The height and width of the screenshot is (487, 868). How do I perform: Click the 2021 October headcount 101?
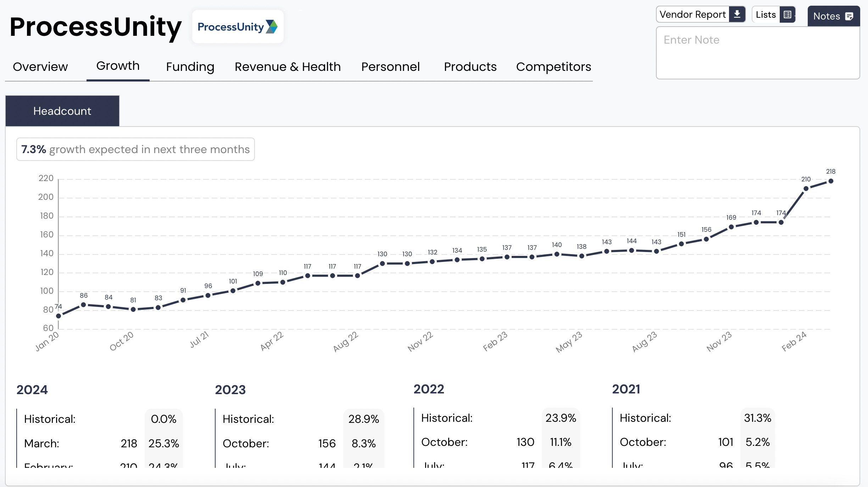[725, 442]
